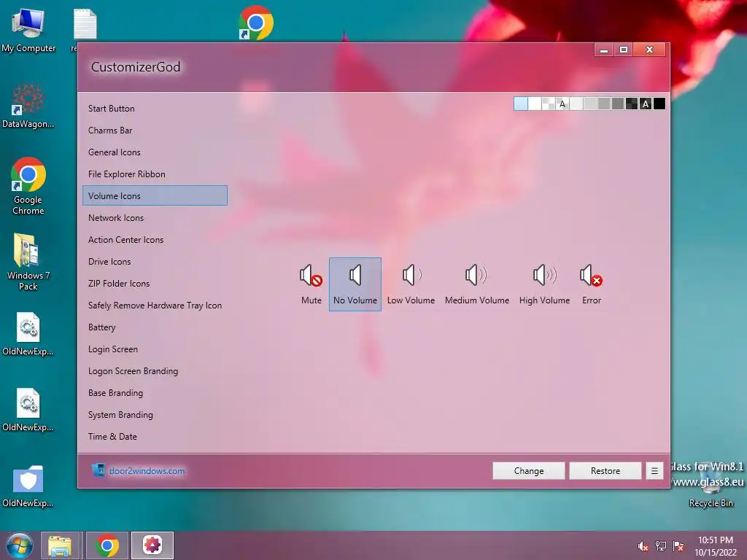Select the DataWagon desktop shortcut

(28, 105)
